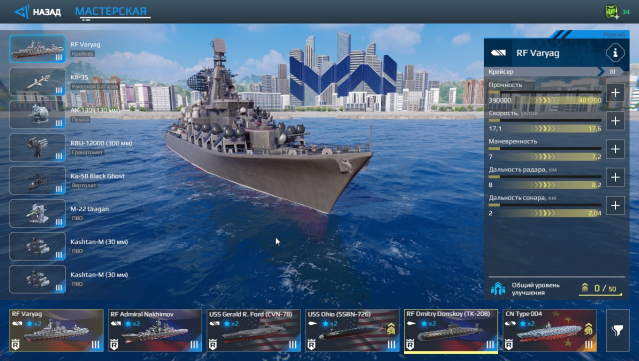This screenshot has height=361, width=639.
Task: Click the green premium icon top right
Action: (x=611, y=11)
